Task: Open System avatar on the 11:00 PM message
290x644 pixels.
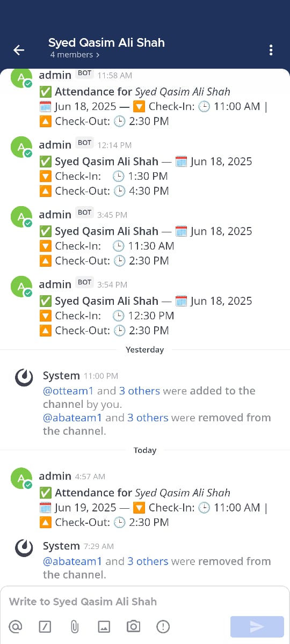Action: (x=24, y=378)
